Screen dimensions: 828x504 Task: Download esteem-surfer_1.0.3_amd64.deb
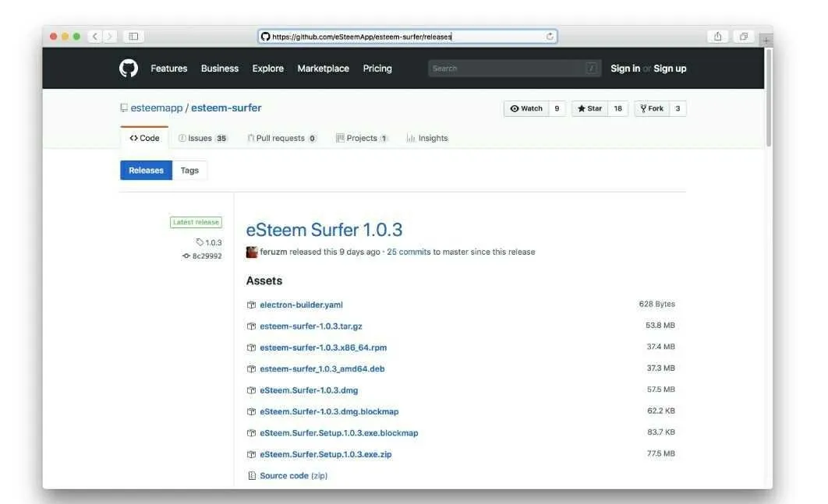pyautogui.click(x=322, y=369)
